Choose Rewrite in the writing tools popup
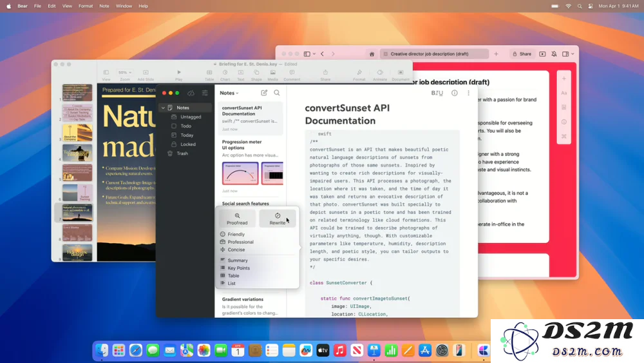 [277, 219]
